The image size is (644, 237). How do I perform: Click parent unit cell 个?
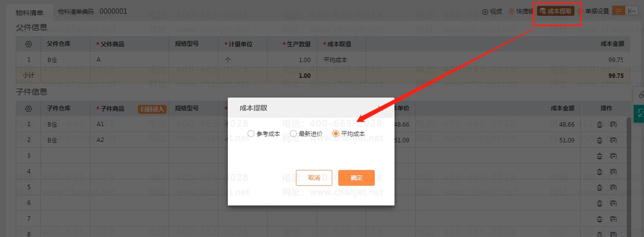coord(243,60)
